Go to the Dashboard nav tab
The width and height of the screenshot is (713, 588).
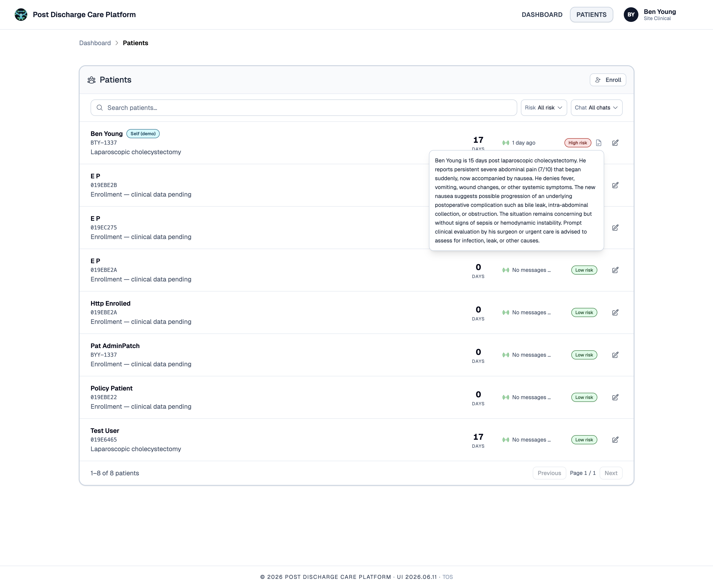tap(542, 15)
